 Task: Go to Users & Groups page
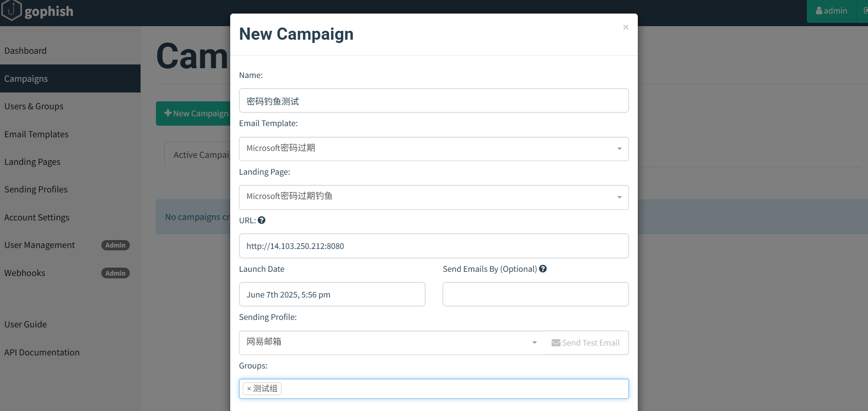tap(34, 106)
